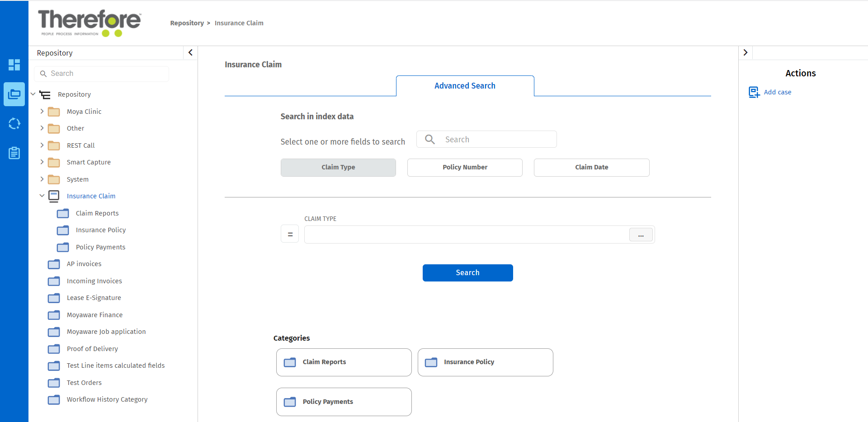Open the Claim Type ellipsis picker
The image size is (868, 422).
641,235
